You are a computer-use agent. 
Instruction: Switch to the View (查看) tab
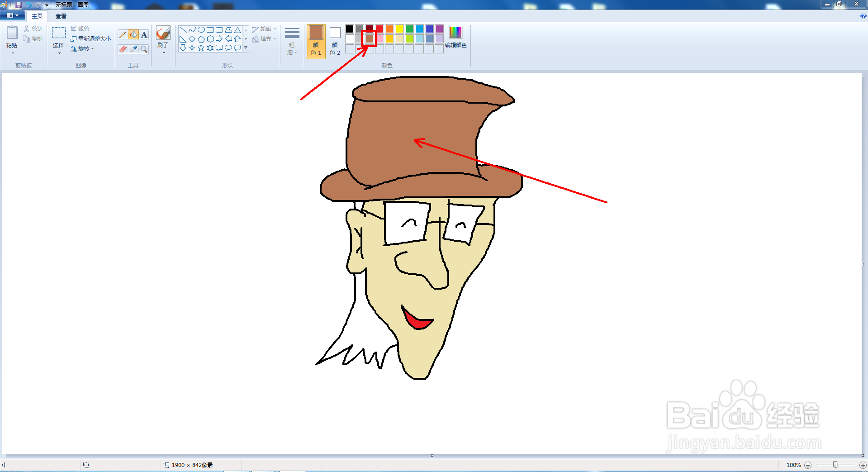61,16
